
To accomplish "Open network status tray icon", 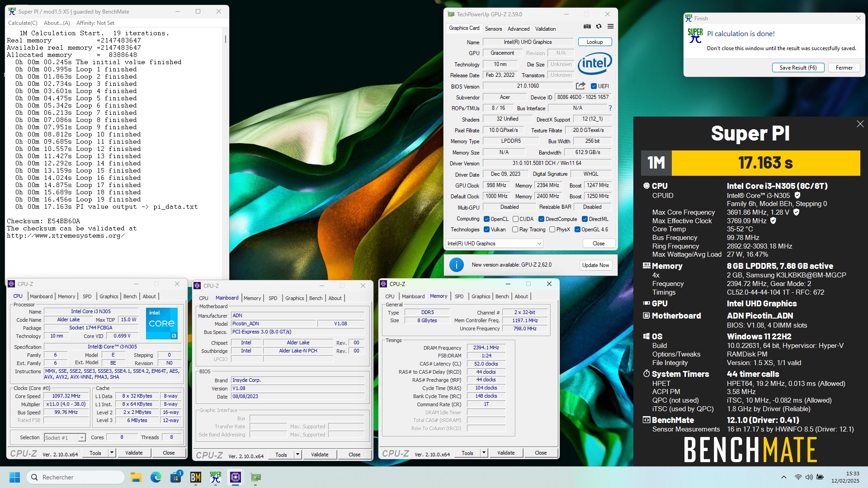I will point(798,477).
